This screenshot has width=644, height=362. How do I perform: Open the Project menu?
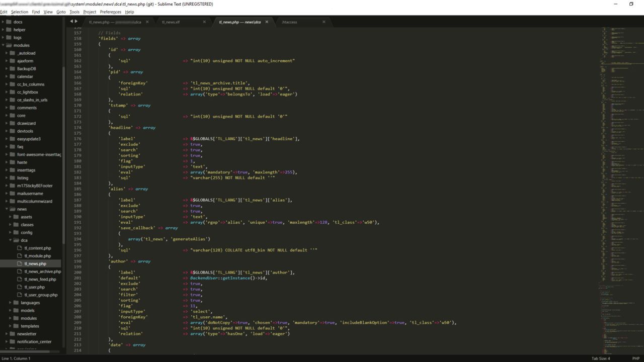(90, 12)
